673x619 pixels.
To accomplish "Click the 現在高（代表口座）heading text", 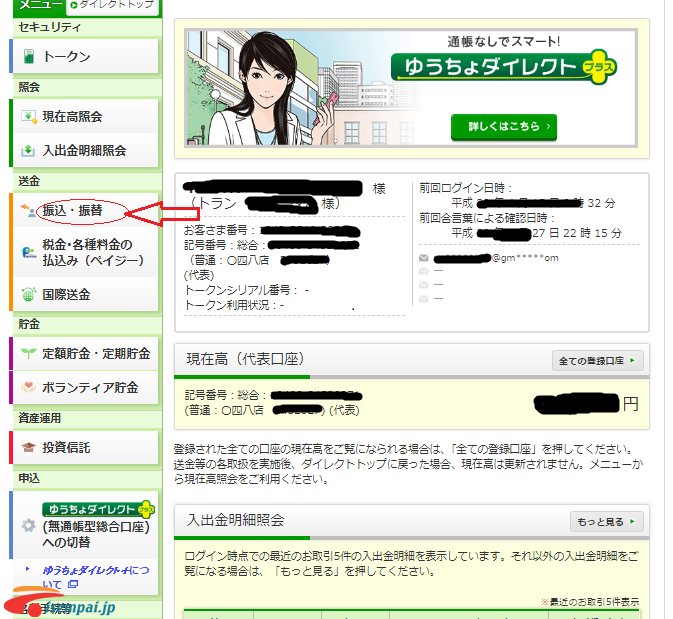I will coord(245,359).
